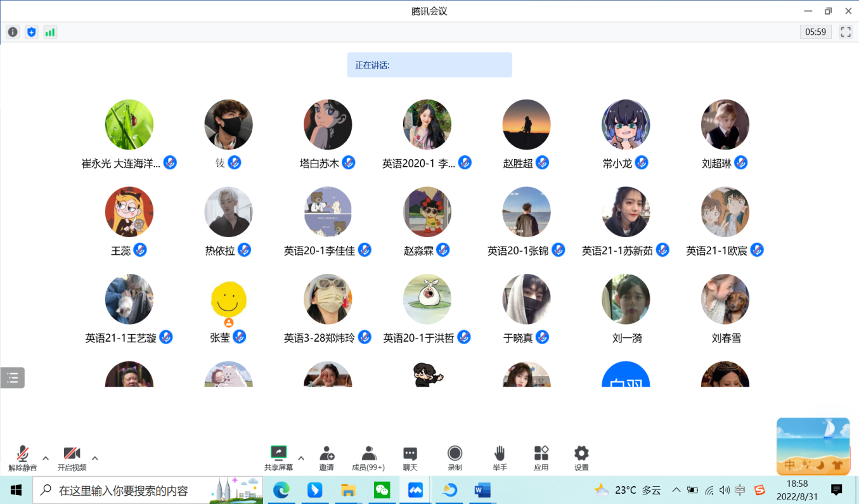Open the Apps menu
The width and height of the screenshot is (859, 504).
[541, 458]
